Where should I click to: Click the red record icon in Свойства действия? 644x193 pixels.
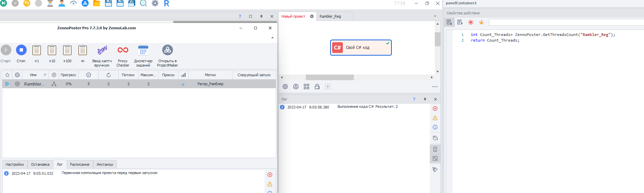471,22
